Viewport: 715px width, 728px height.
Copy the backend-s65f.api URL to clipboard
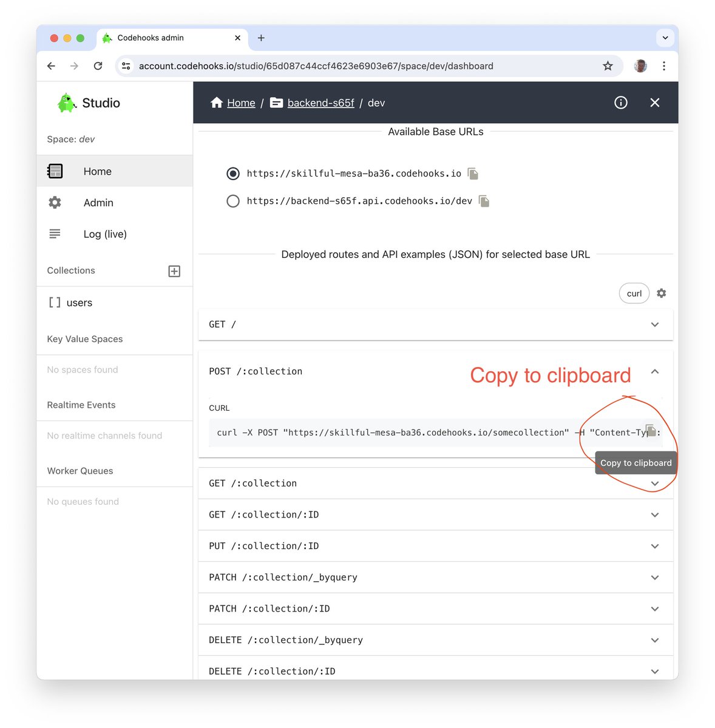pyautogui.click(x=484, y=201)
